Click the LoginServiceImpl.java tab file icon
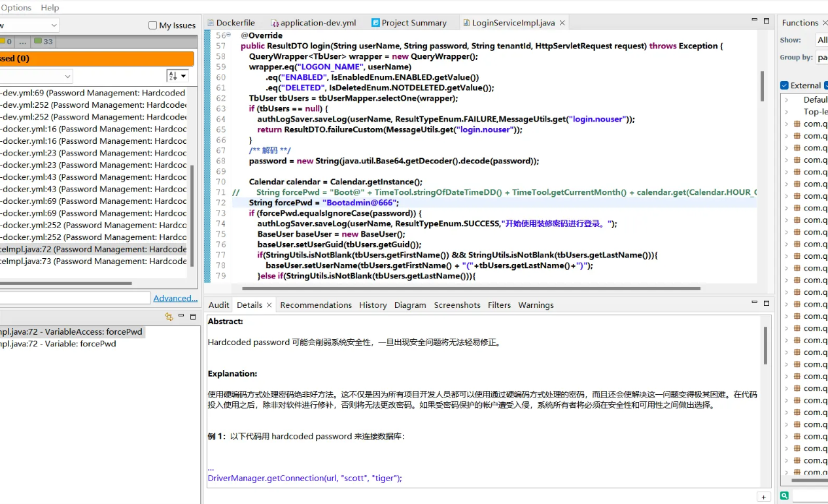The image size is (828, 504). [x=466, y=23]
